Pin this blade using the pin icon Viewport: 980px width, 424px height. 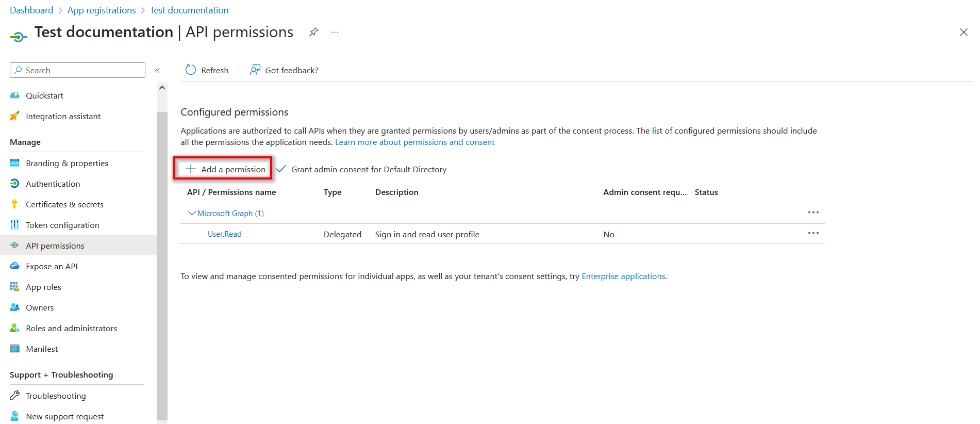pyautogui.click(x=313, y=32)
